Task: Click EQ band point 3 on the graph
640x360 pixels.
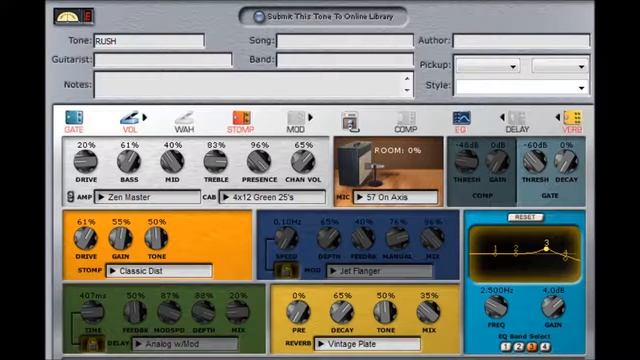Action: click(x=547, y=248)
